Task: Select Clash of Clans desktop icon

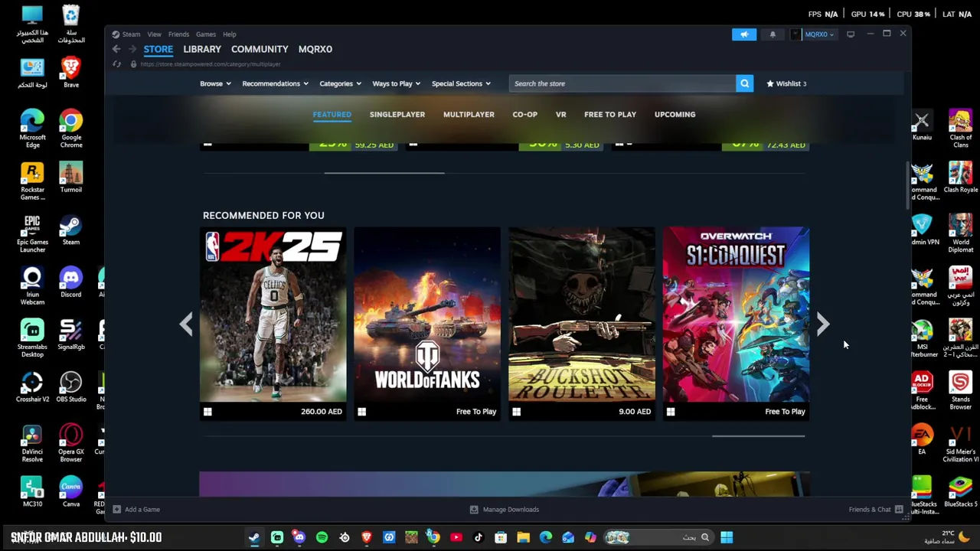Action: pos(960,129)
